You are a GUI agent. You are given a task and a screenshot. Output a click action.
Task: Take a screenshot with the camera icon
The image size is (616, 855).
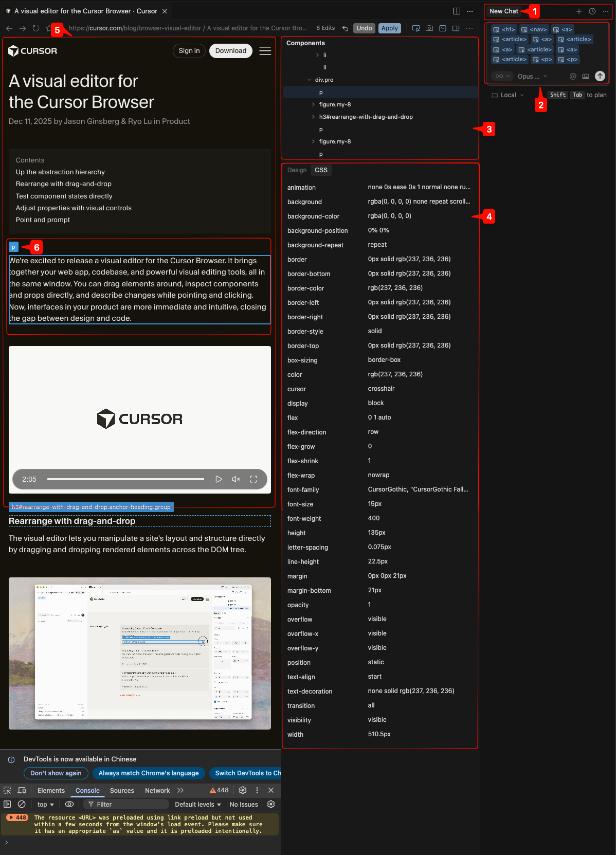[429, 28]
